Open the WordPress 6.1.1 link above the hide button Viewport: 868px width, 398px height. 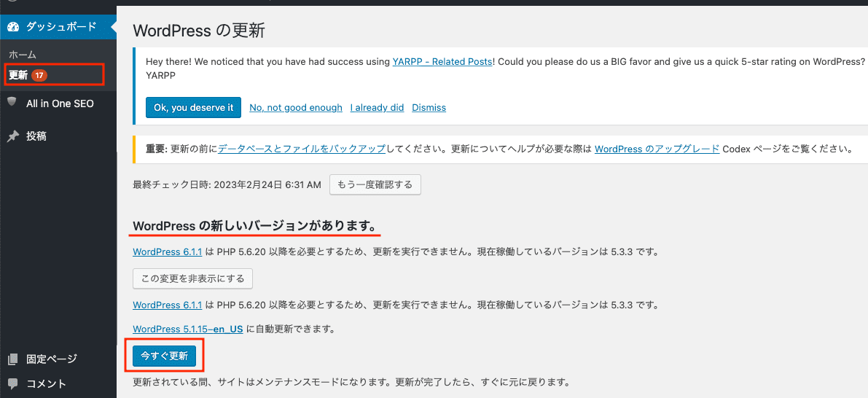click(x=167, y=252)
